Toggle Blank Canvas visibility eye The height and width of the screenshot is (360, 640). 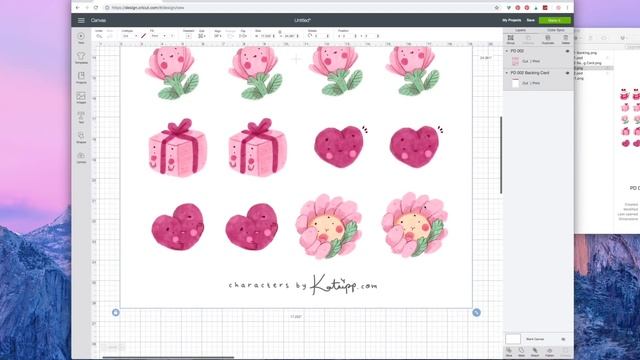pyautogui.click(x=564, y=339)
